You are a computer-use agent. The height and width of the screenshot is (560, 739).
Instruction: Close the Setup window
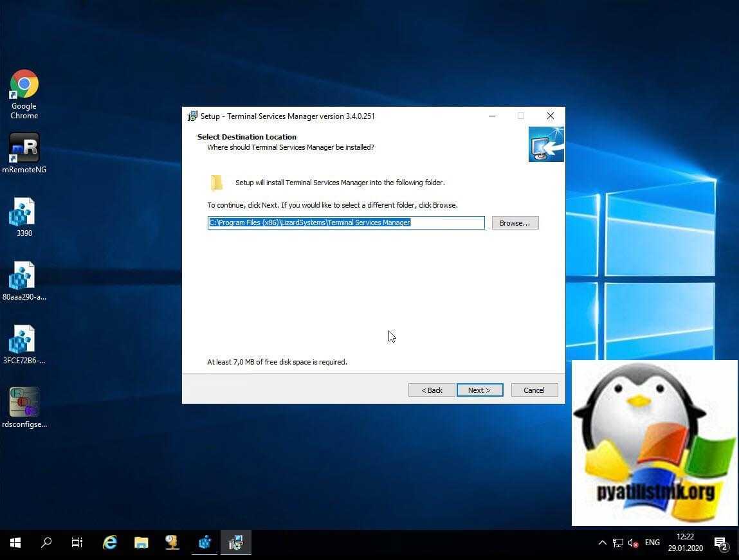[x=550, y=116]
